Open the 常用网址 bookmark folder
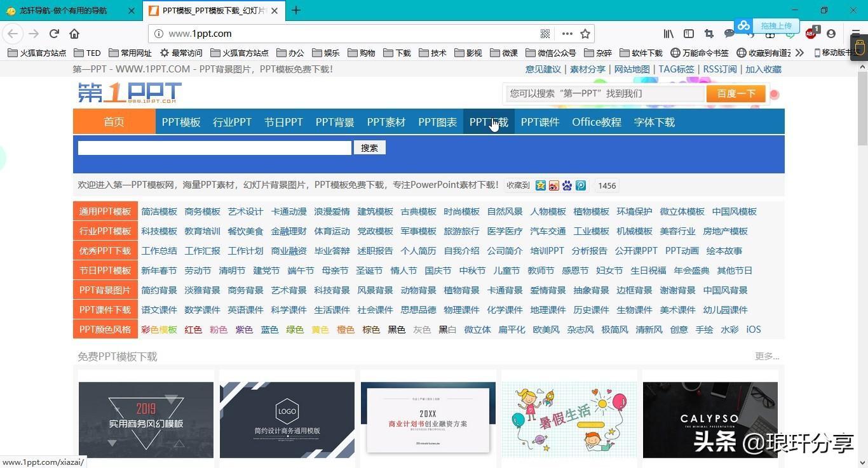 click(130, 53)
